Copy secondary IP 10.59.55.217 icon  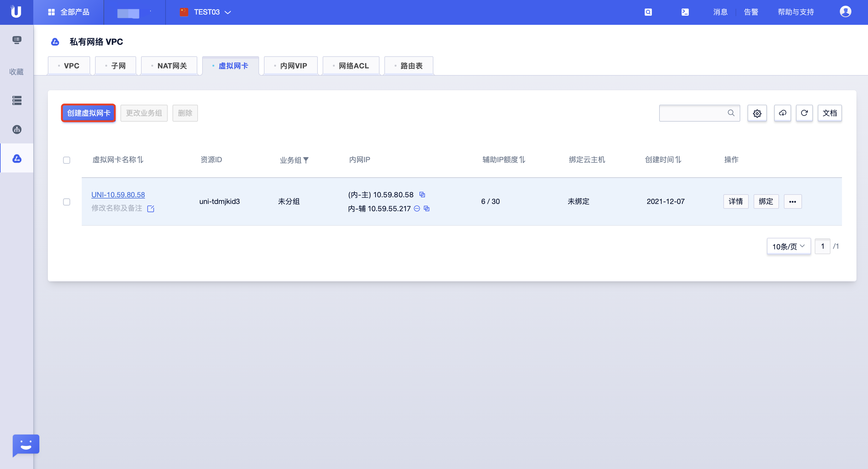pos(427,208)
